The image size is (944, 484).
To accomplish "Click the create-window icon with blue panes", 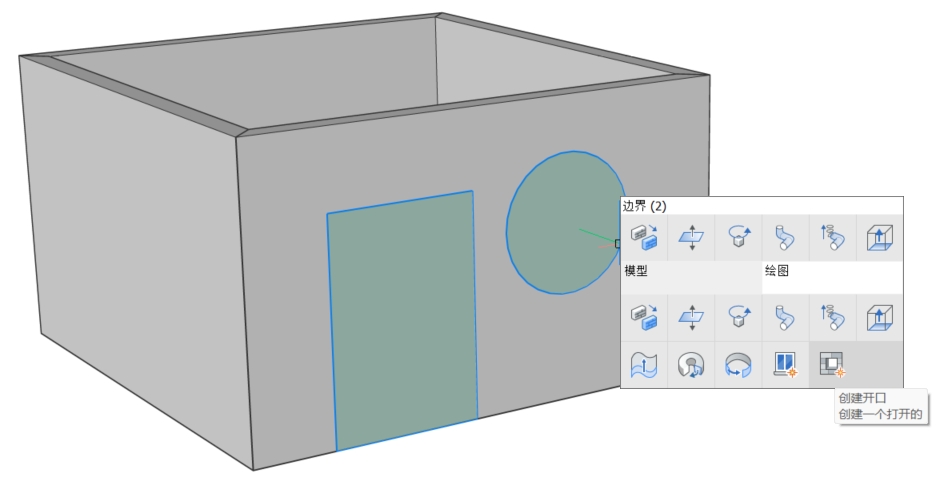I will pyautogui.click(x=785, y=365).
